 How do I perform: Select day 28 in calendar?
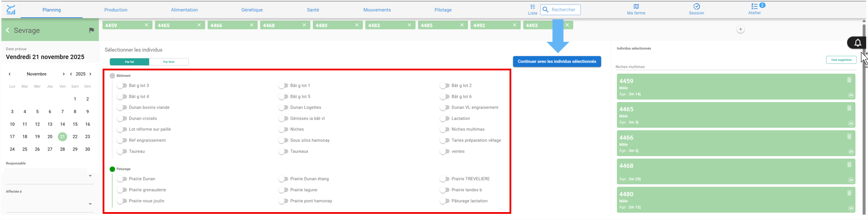pyautogui.click(x=63, y=149)
